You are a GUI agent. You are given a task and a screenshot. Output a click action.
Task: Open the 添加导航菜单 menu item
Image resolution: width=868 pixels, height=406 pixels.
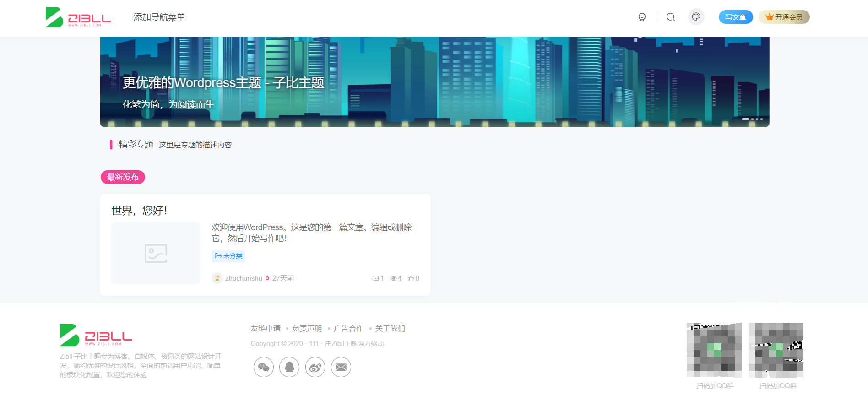(159, 17)
